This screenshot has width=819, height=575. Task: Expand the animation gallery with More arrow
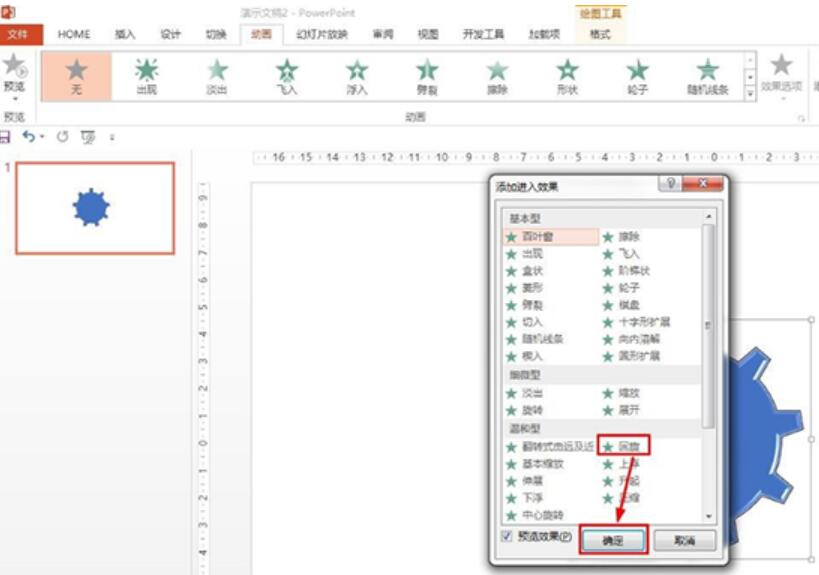750,94
